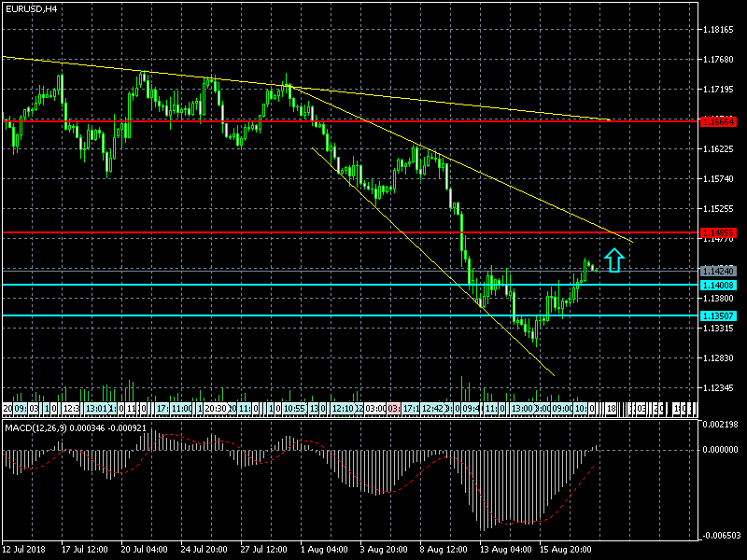Viewport: 747px width, 560px height.
Task: Click the pink highlighted news event marker
Action: 394,409
